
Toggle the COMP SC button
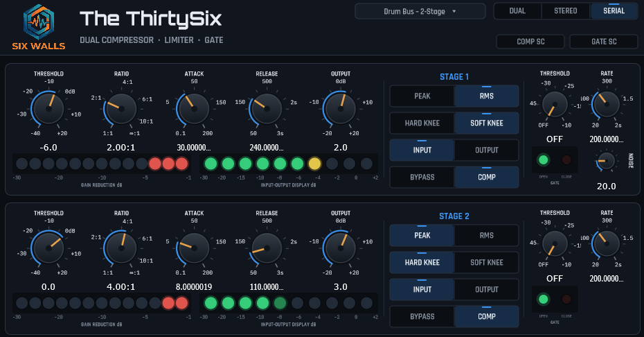click(x=530, y=42)
